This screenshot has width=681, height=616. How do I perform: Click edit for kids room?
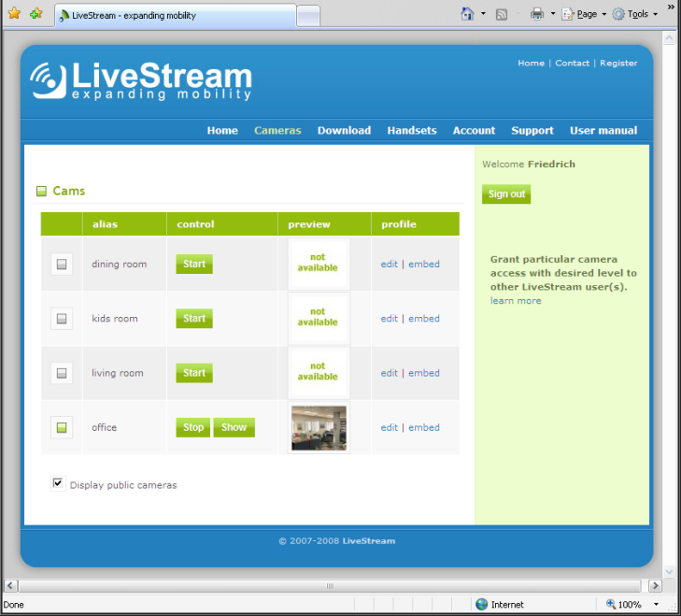point(390,319)
